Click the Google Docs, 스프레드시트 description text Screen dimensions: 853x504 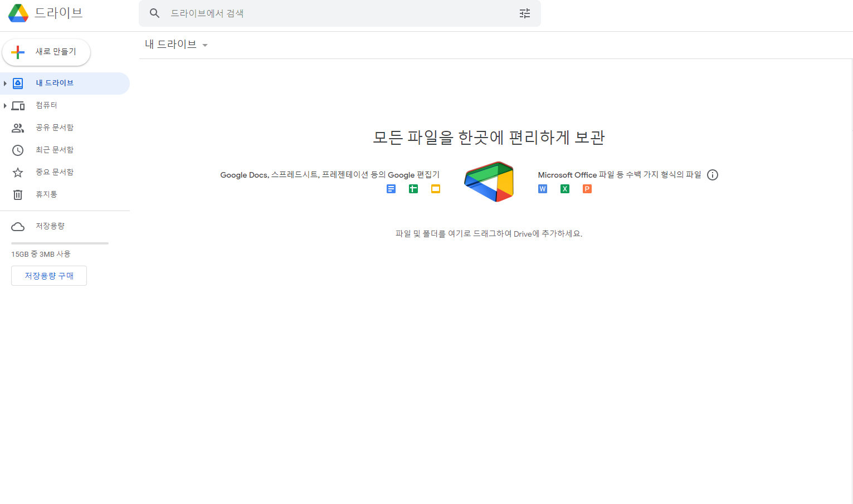coord(330,175)
